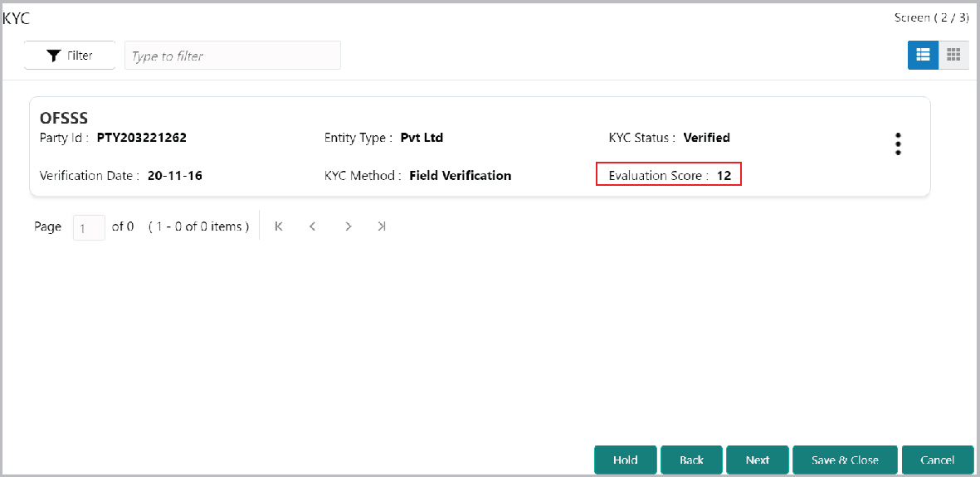Go to previous page of results
The width and height of the screenshot is (980, 477).
point(313,226)
